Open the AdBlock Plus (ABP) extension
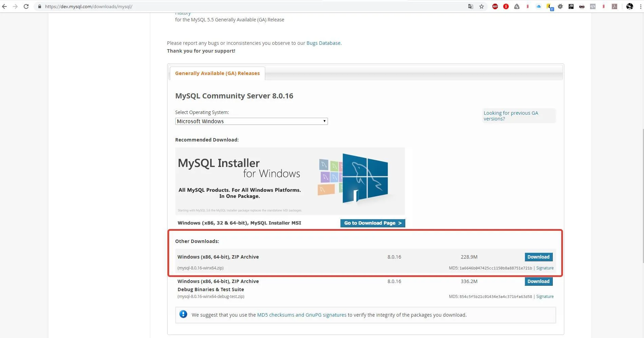Viewport: 644px width, 338px height. pos(495,6)
